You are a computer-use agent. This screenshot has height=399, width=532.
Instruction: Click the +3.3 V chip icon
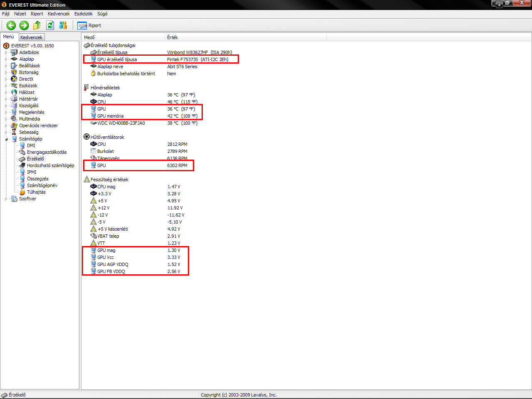(94, 194)
